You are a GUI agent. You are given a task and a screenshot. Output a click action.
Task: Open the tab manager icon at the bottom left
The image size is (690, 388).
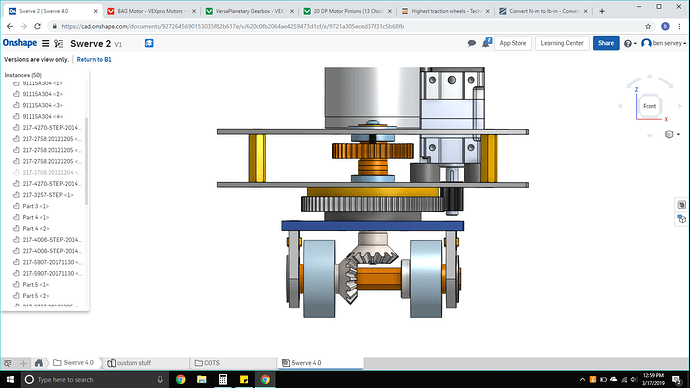tap(7, 363)
